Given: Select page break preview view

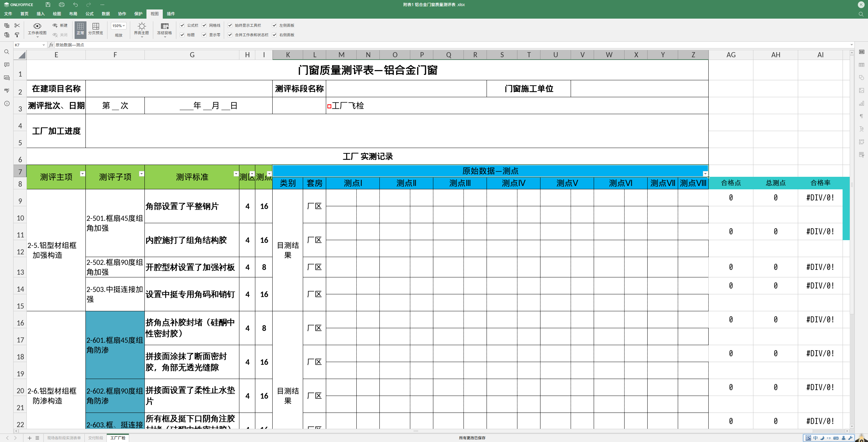Looking at the screenshot, I should point(96,28).
